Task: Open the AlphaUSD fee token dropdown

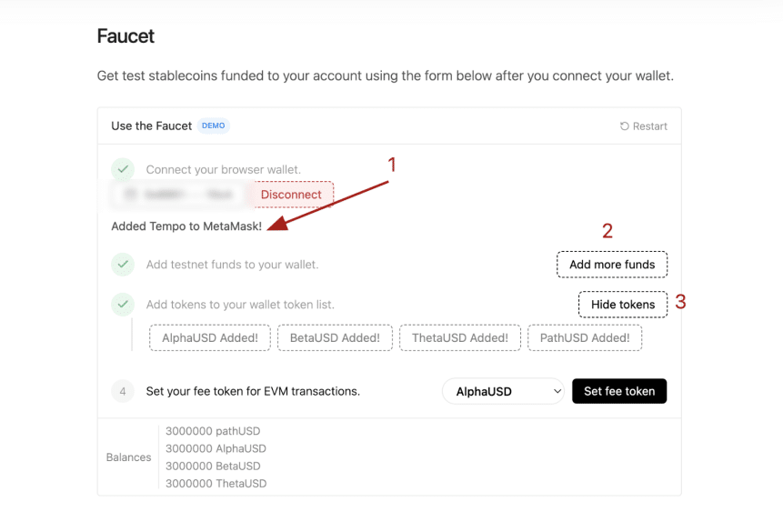Action: 503,391
